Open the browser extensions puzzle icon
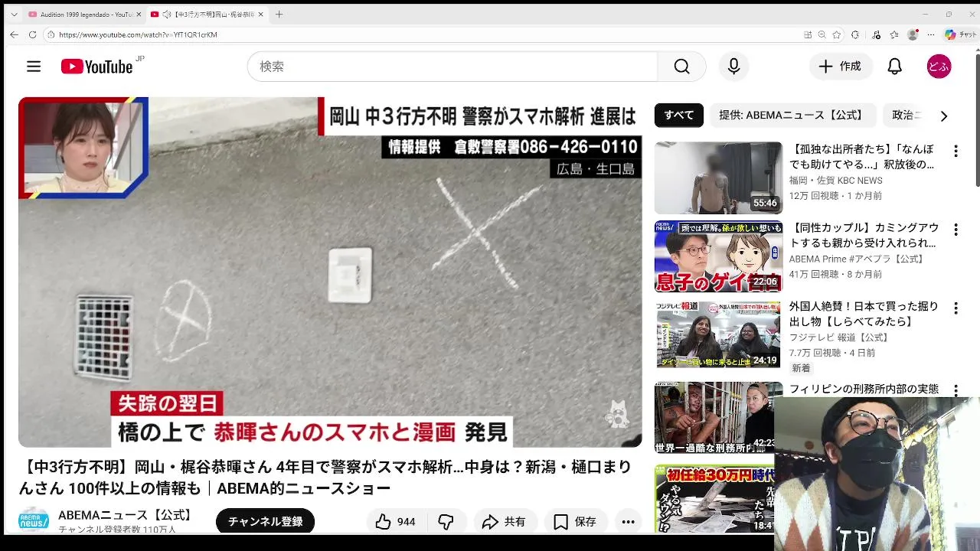Image resolution: width=980 pixels, height=551 pixels. 855,34
